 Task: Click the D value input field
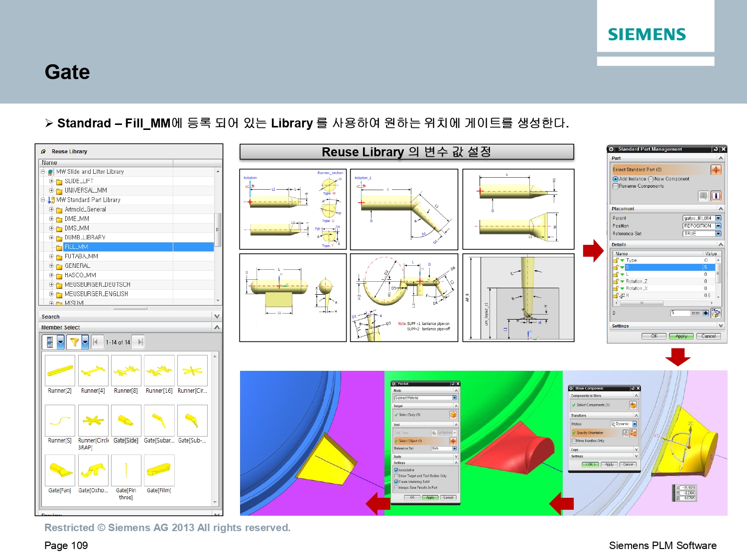680,313
